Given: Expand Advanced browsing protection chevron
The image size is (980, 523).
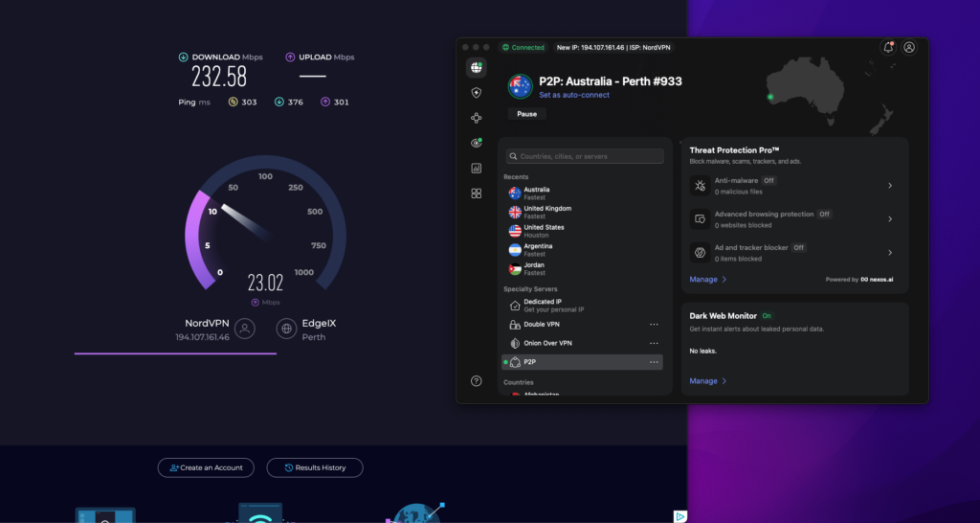Looking at the screenshot, I should (890, 219).
